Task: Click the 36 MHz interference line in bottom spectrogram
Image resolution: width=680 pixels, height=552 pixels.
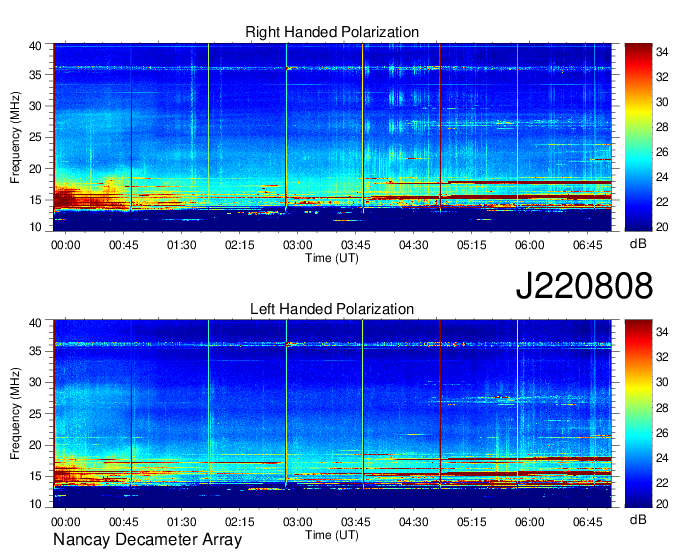Action: click(x=332, y=345)
